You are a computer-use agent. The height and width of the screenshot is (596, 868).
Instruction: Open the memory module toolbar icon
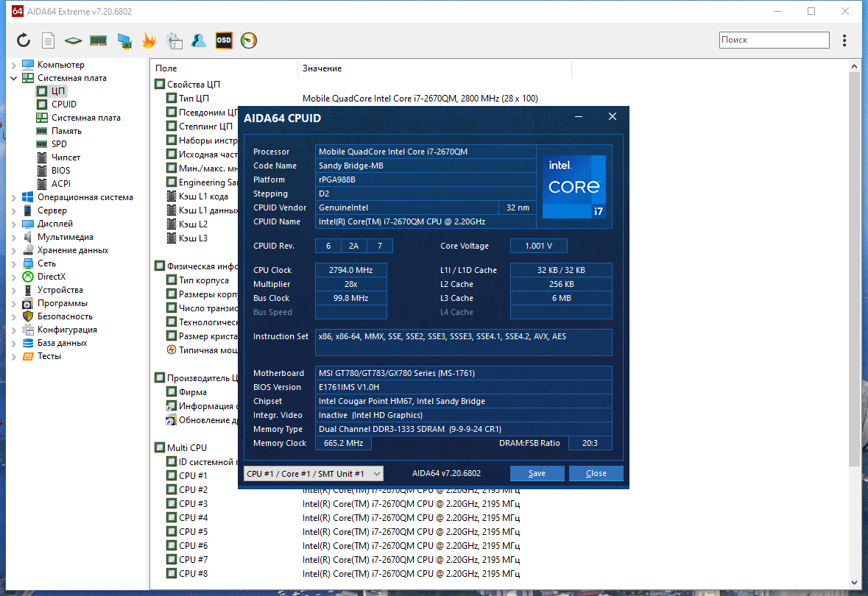coord(98,40)
